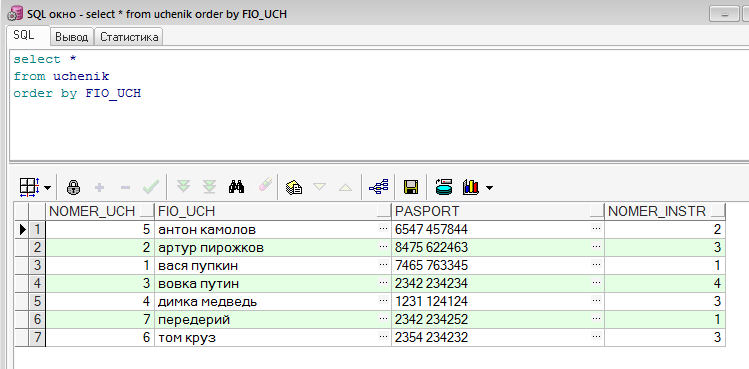
Task: Select row 1 via its row header
Action: (37, 229)
